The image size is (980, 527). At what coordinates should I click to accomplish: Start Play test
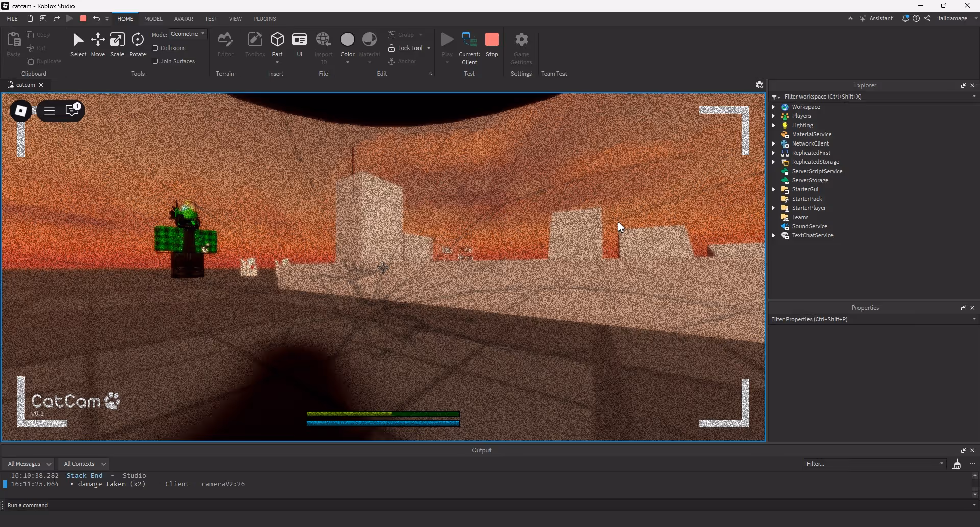447,47
